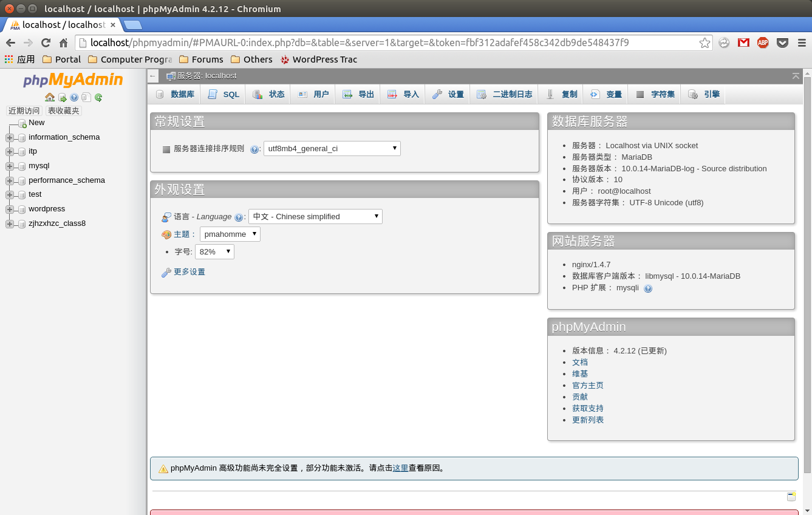Click browser Back arrow

[x=10, y=43]
